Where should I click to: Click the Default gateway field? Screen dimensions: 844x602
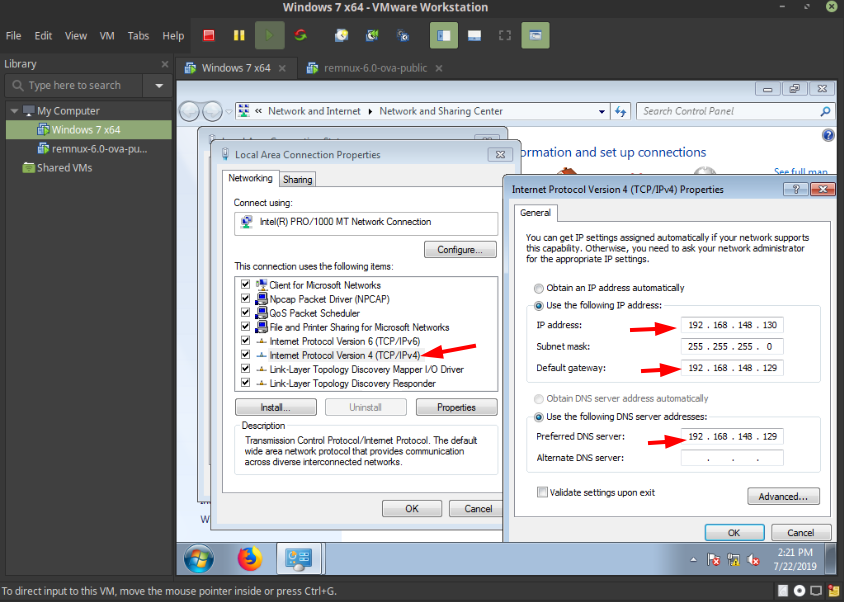732,368
